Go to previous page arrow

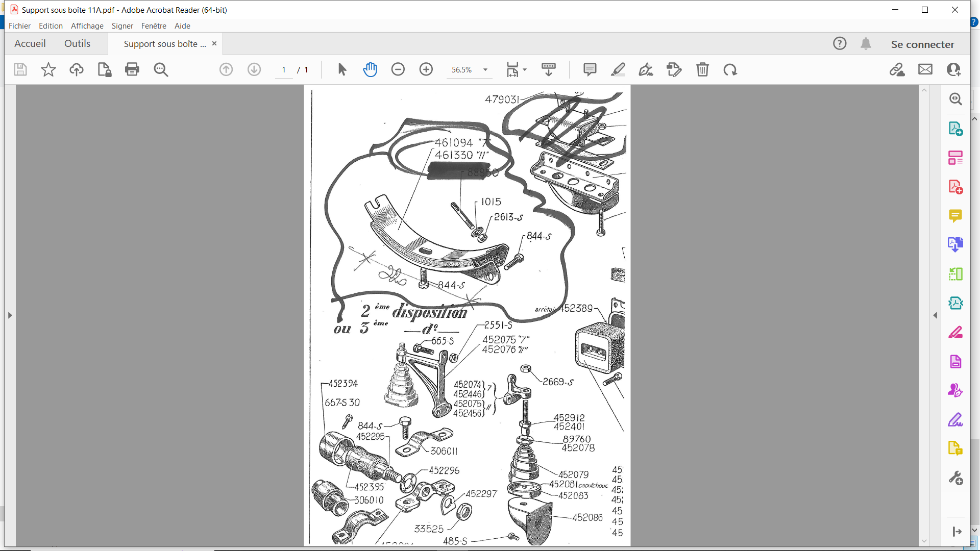[226, 69]
